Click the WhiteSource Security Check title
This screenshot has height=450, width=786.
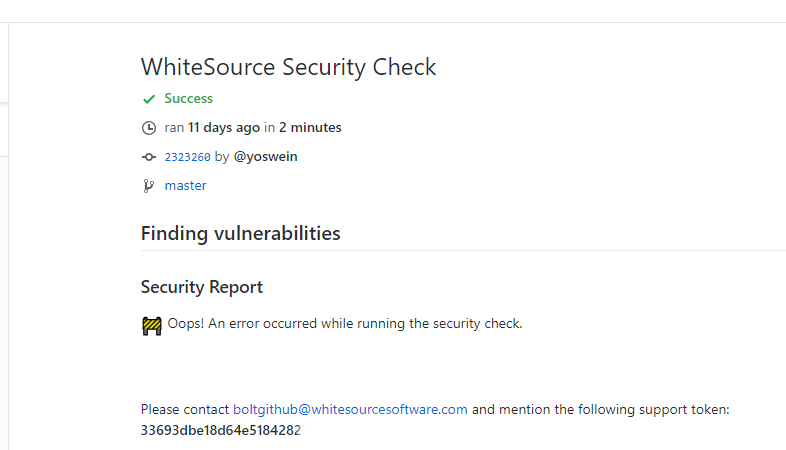[288, 68]
